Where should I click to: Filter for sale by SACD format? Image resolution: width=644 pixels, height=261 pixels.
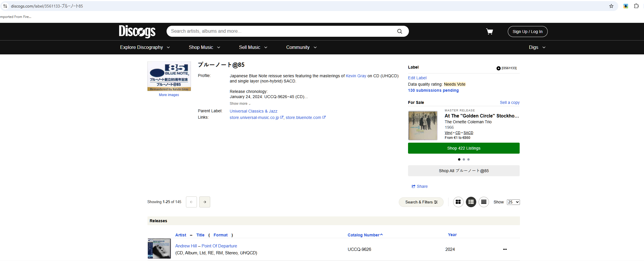[468, 133]
